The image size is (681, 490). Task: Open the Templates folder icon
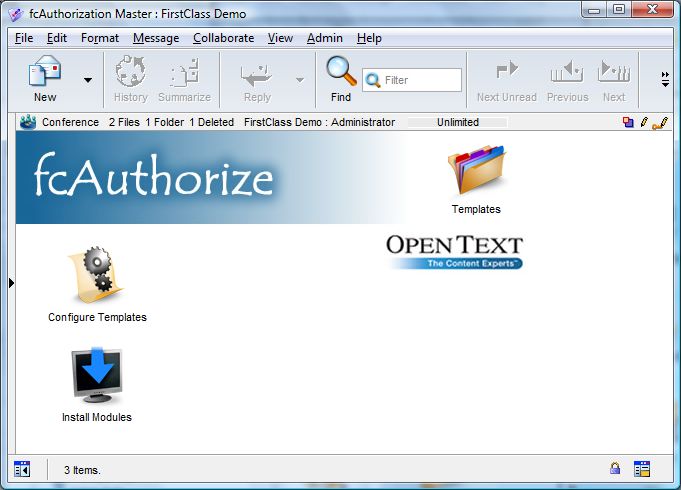click(x=476, y=172)
